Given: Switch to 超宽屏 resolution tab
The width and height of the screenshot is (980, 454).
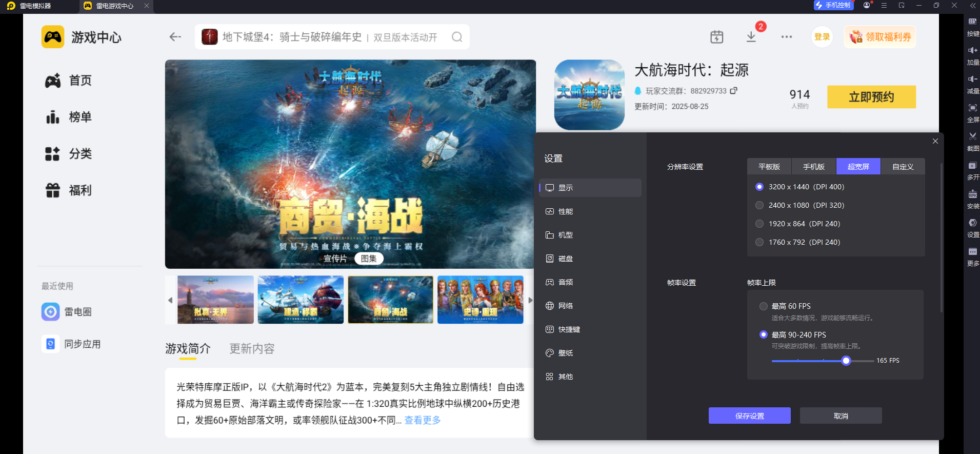Looking at the screenshot, I should (858, 166).
